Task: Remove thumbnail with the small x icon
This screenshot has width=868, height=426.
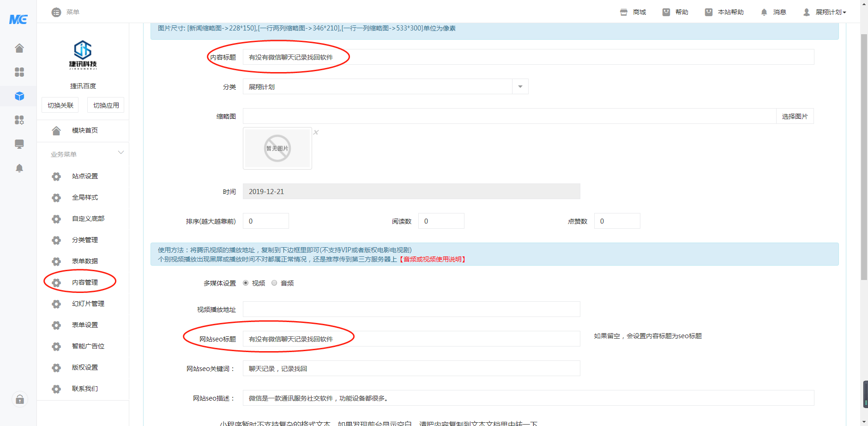Action: tap(316, 132)
